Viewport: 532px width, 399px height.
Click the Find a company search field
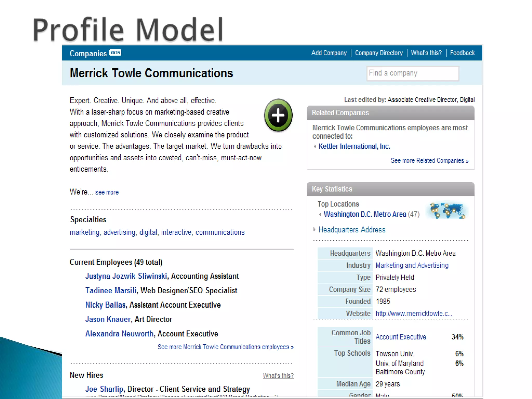click(413, 74)
